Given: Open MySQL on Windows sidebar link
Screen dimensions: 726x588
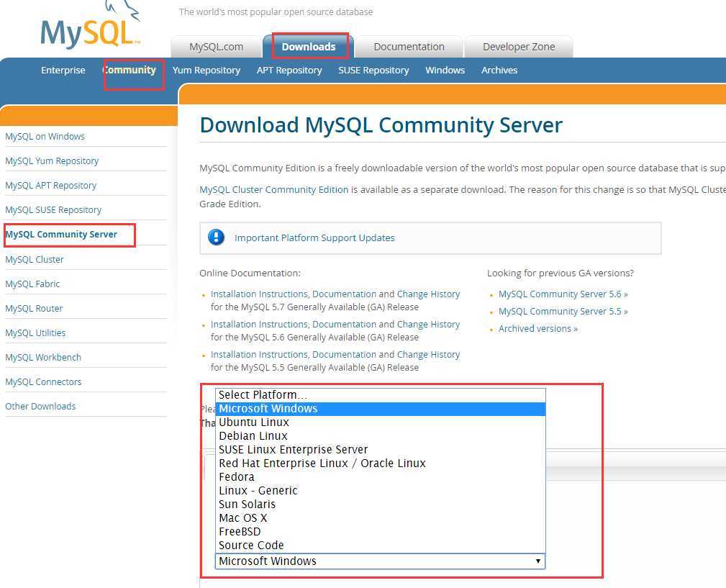Looking at the screenshot, I should [x=45, y=137].
